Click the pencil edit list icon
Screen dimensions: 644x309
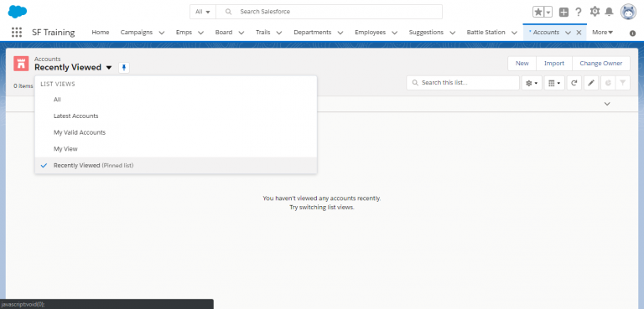coord(591,83)
